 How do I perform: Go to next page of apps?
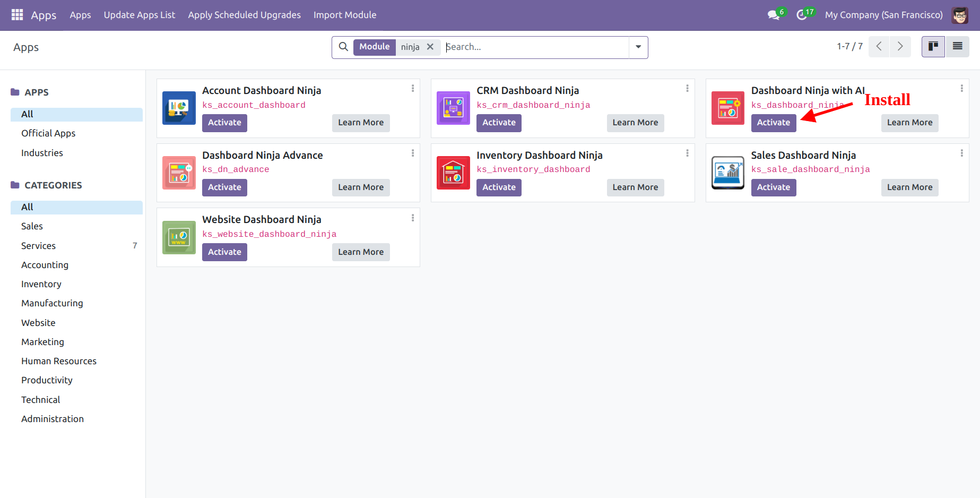(900, 47)
